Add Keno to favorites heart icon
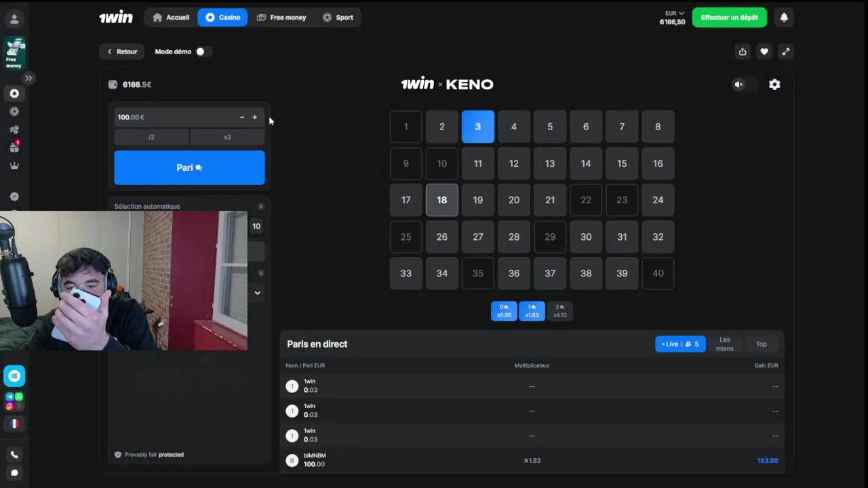 tap(764, 52)
